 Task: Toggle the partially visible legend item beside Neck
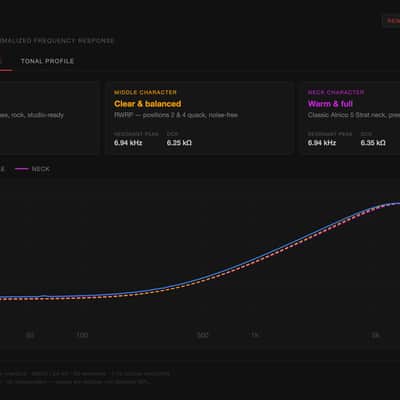point(2,169)
